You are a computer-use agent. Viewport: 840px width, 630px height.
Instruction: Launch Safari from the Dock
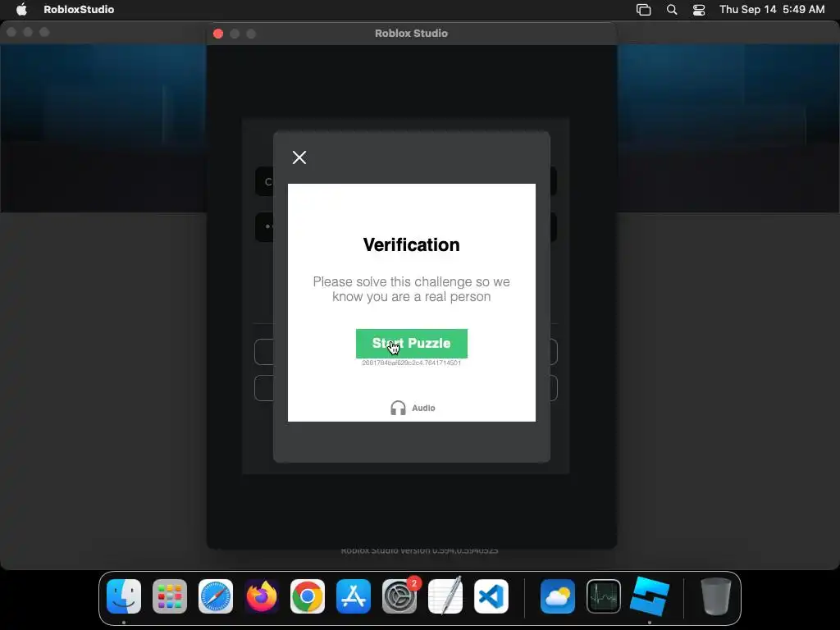[216, 596]
